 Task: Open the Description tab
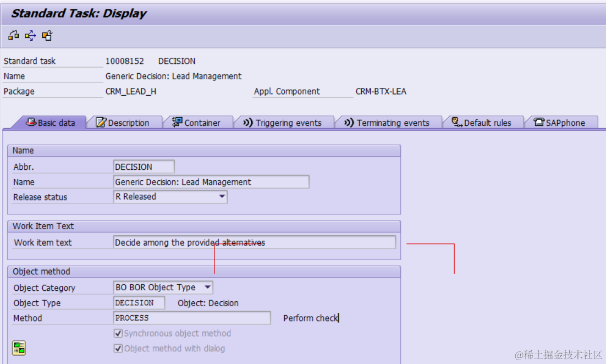(123, 123)
